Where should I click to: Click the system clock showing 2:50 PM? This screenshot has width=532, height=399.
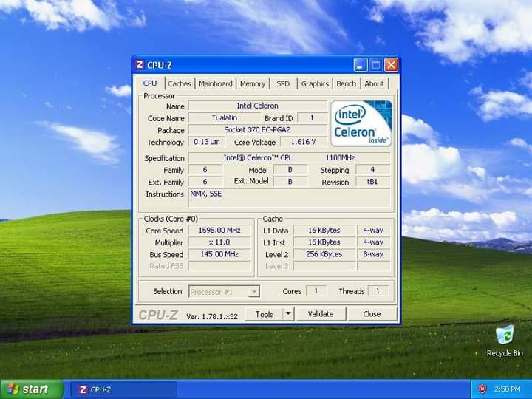point(508,389)
